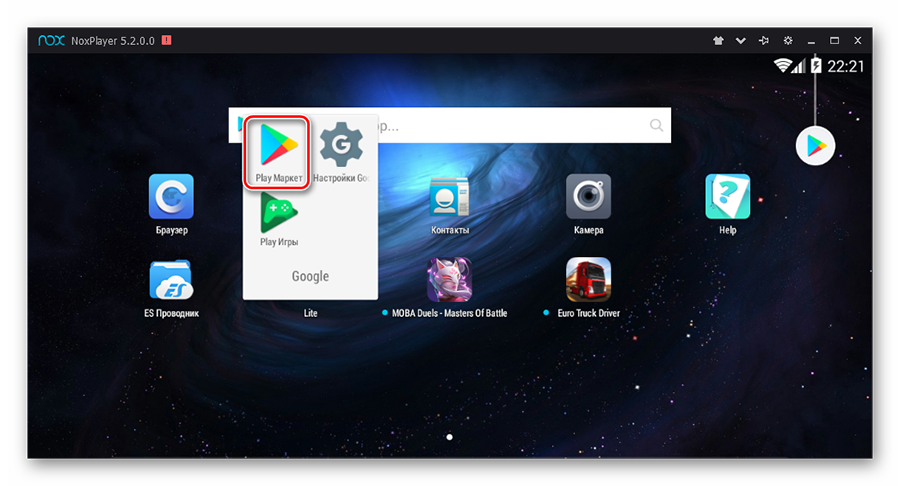The width and height of the screenshot is (900, 486).
Task: Expand the title bar dropdown arrow
Action: [x=741, y=41]
